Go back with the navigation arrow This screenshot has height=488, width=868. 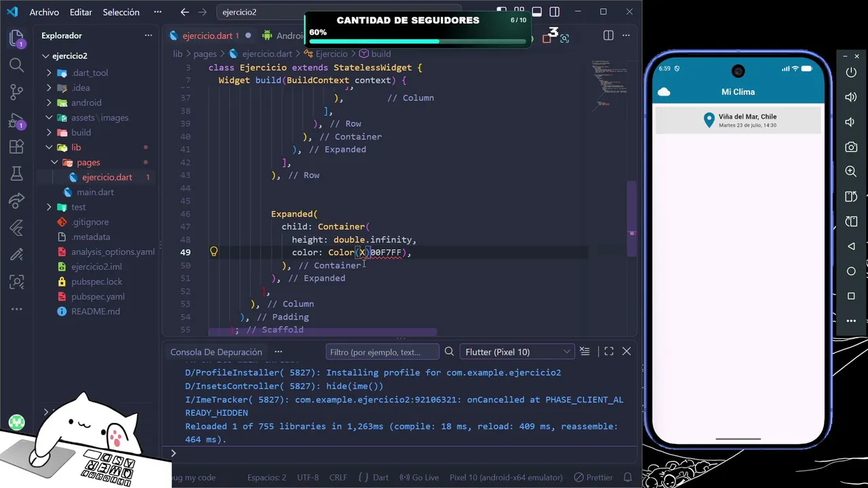tap(184, 12)
